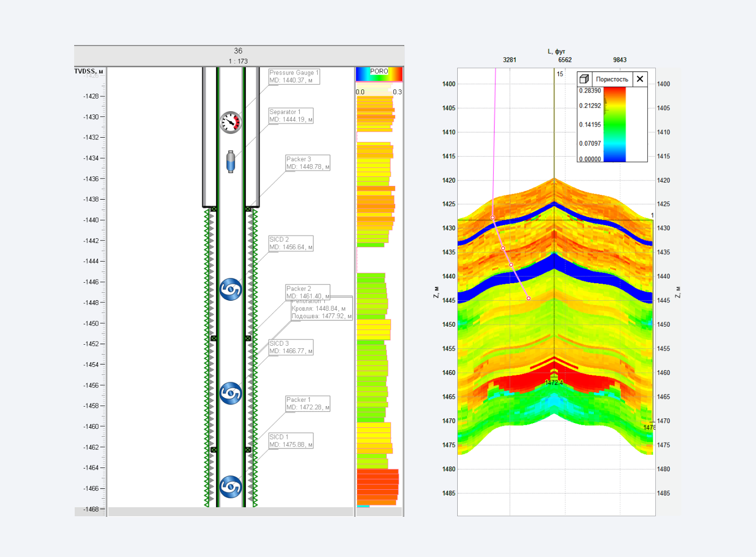Click left-axis 1485 depth label on section
Screen dimensions: 756x557
[x=449, y=493]
